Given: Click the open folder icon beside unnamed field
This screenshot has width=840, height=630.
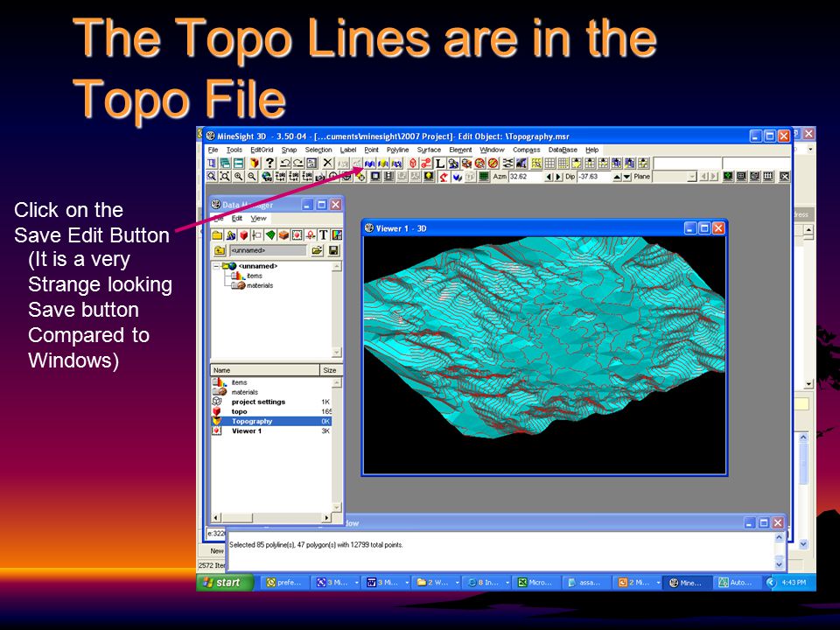Looking at the screenshot, I should (317, 250).
